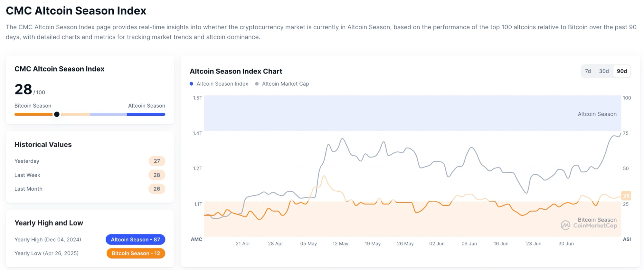644x270 pixels.
Task: Click the orange 28 current-value chart marker
Action: pyautogui.click(x=626, y=196)
